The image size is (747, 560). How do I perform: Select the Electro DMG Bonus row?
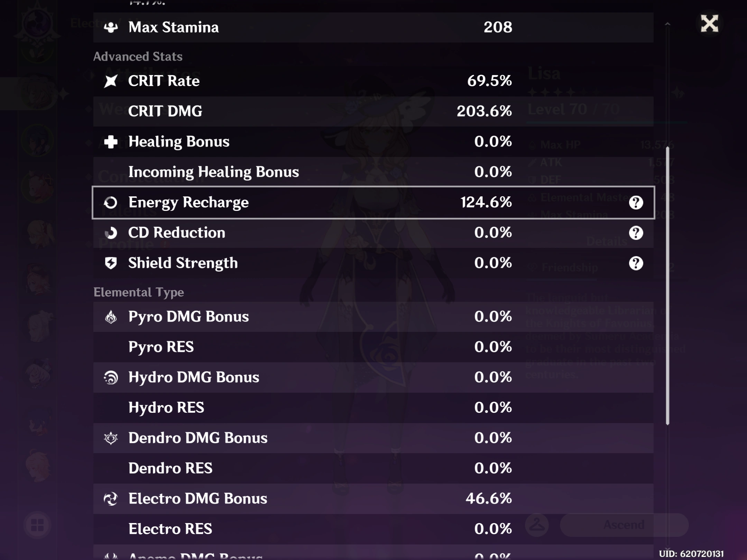pos(373,499)
